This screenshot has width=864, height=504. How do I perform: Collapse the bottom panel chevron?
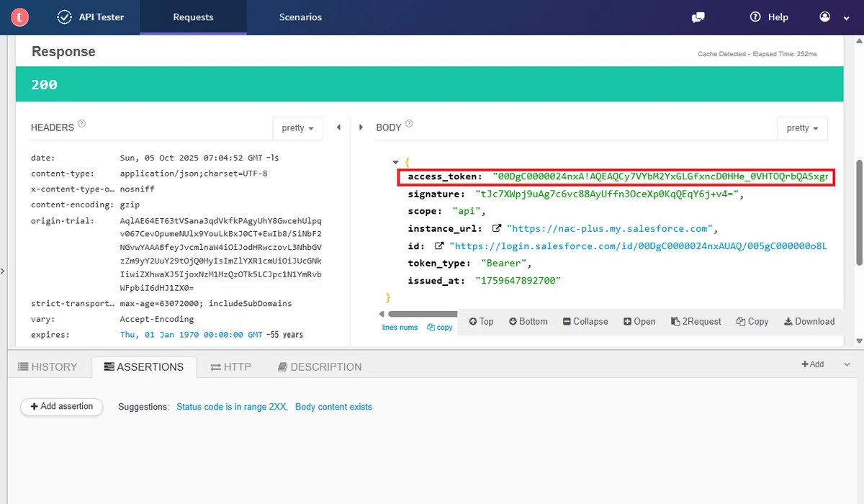point(847,365)
